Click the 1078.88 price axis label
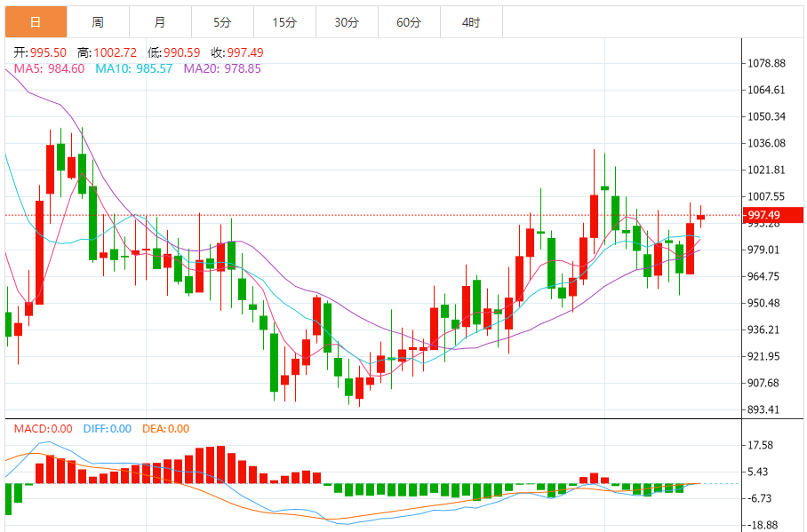807x532 pixels. tap(767, 63)
